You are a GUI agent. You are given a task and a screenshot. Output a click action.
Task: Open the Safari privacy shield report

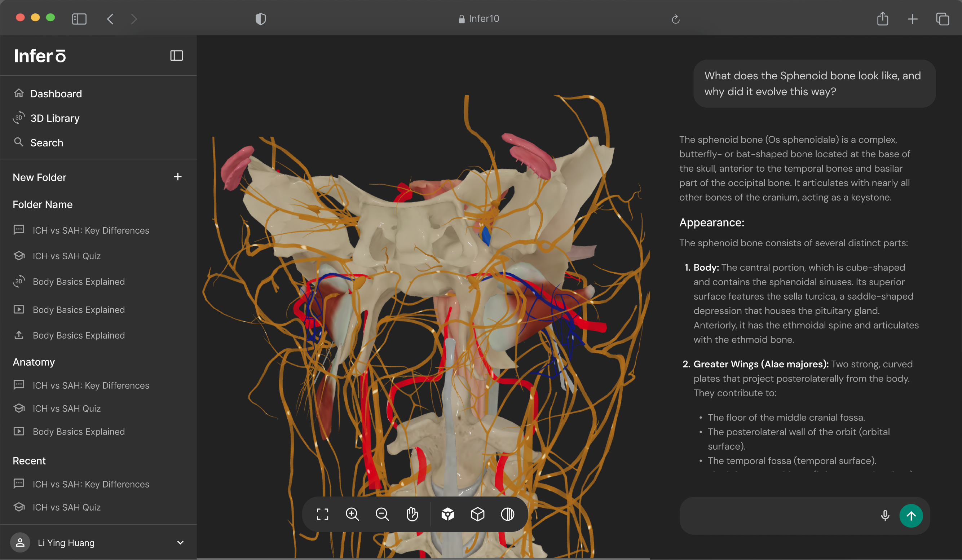click(x=260, y=19)
